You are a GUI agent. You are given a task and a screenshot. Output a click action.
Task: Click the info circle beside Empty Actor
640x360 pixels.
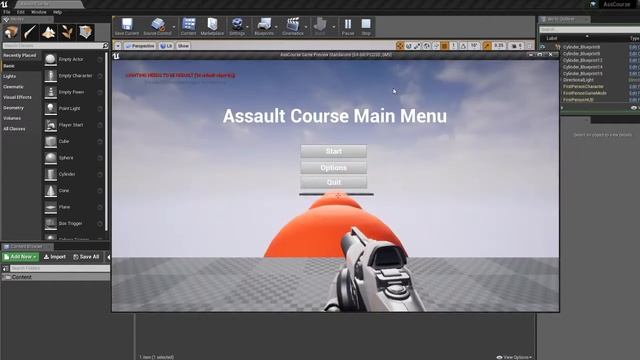coord(100,60)
